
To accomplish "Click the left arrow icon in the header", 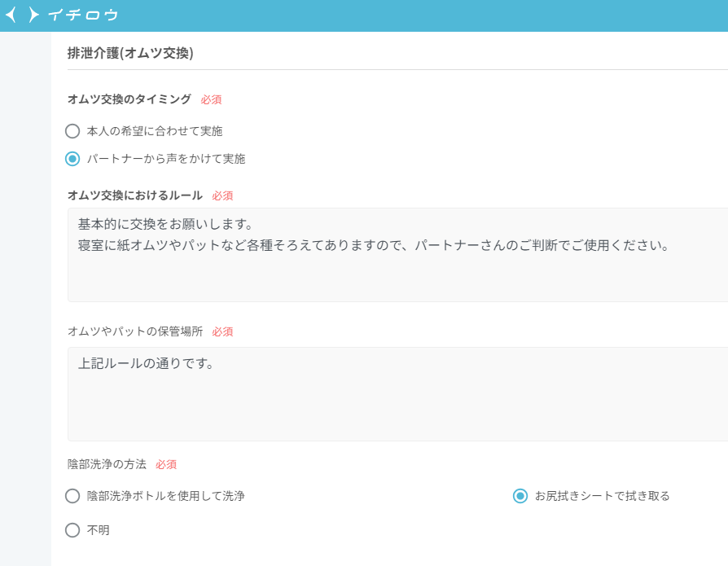I will click(11, 15).
